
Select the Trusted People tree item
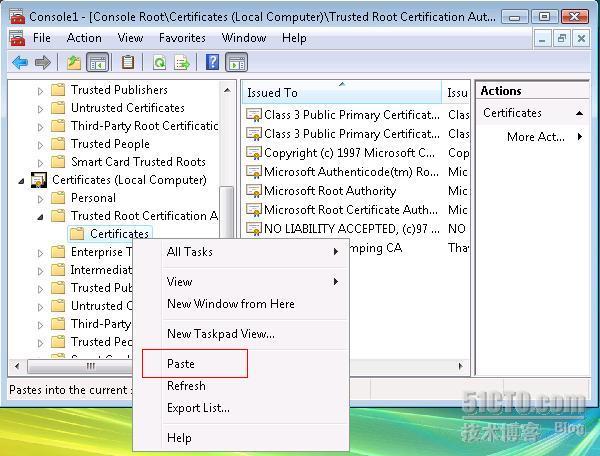(110, 144)
